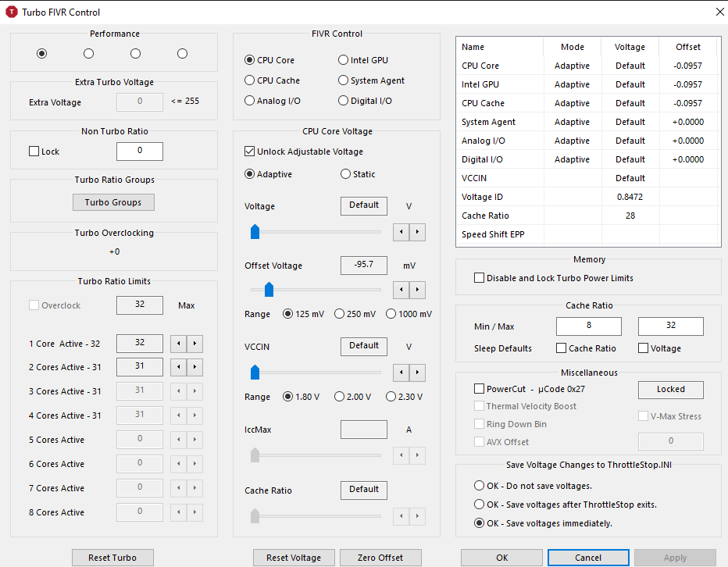Decrease Offset Voltage with left arrow
728x567 pixels.
401,290
